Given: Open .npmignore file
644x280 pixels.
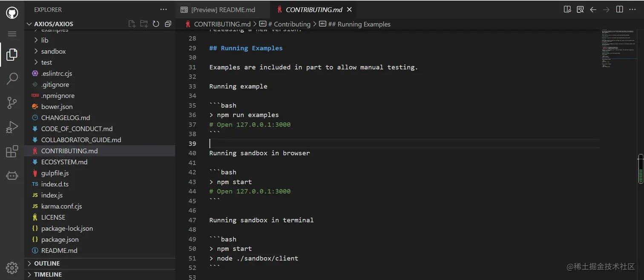Looking at the screenshot, I should 100,95.
